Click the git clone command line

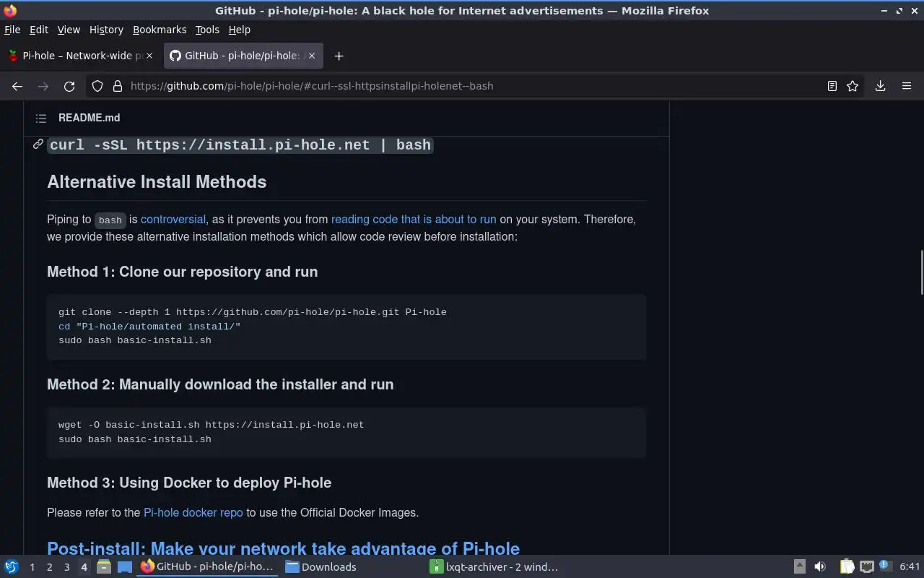click(x=253, y=312)
